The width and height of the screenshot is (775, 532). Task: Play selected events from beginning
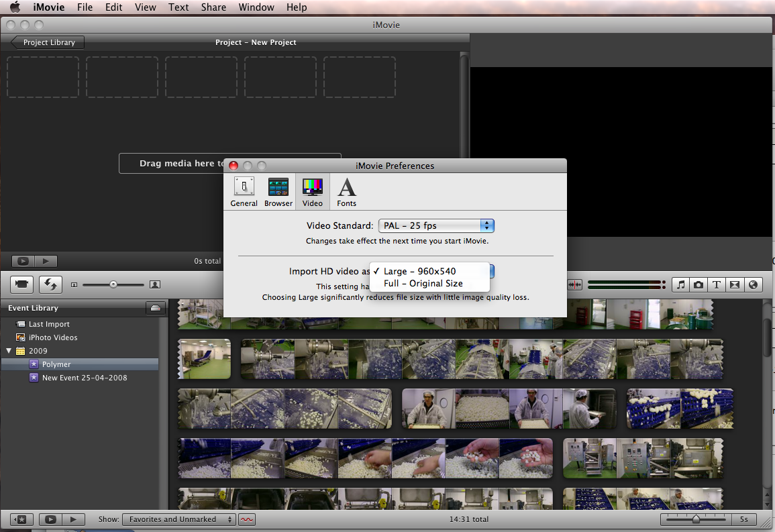pos(73,519)
